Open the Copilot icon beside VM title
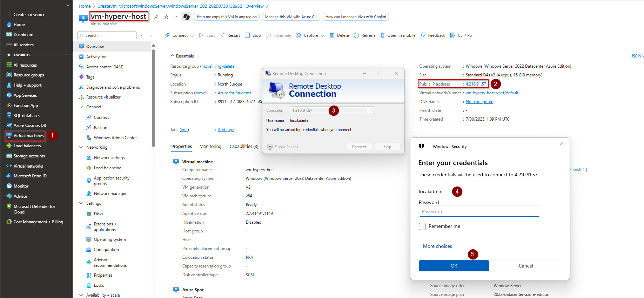This screenshot has height=298, width=644. 187,17
